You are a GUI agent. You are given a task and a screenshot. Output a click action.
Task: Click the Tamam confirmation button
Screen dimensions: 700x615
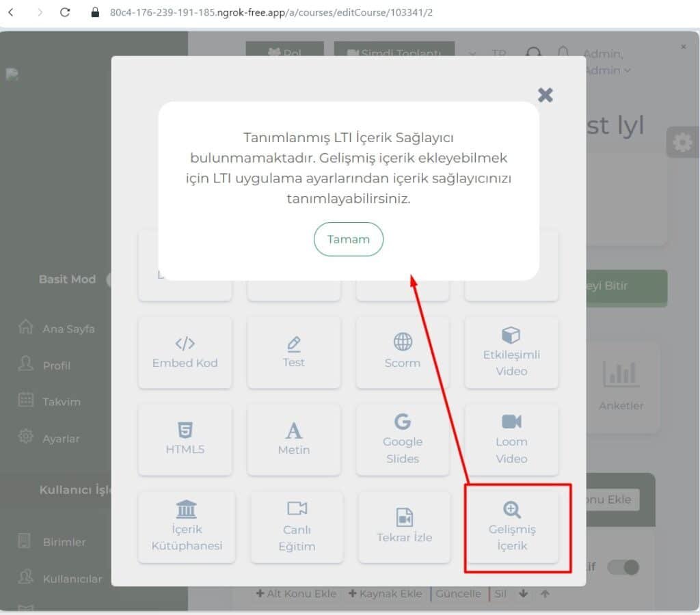pos(348,239)
